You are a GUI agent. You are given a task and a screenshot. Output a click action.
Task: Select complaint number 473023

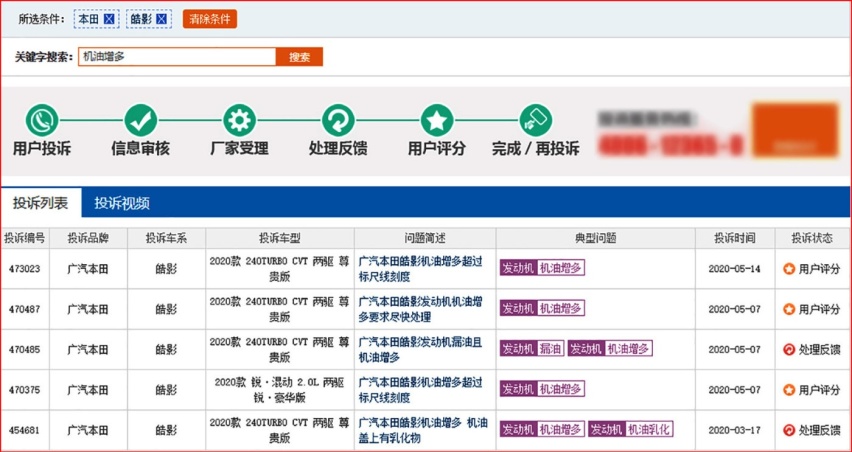25,269
